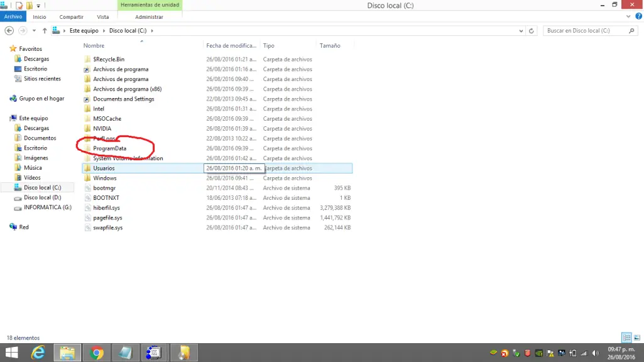Open the Archivo menu tab
The height and width of the screenshot is (362, 644).
[x=13, y=16]
